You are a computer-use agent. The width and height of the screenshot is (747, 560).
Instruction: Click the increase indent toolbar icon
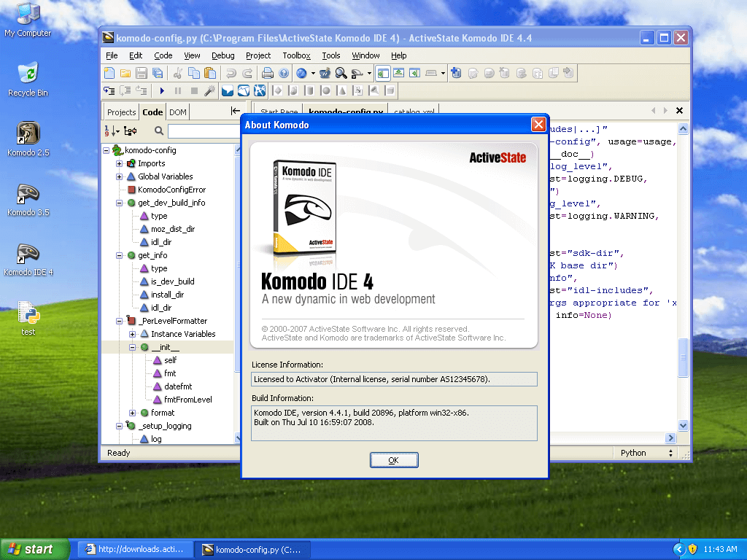(109, 90)
